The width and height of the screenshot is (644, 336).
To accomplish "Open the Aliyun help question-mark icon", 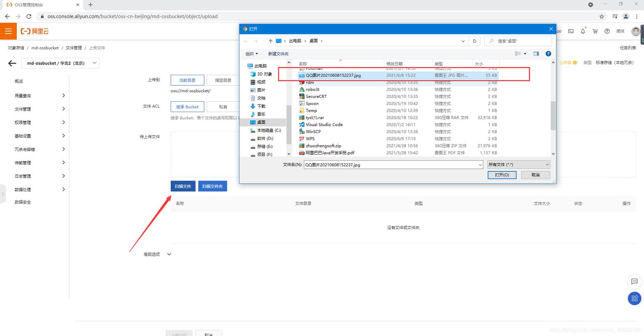I will point(607,31).
